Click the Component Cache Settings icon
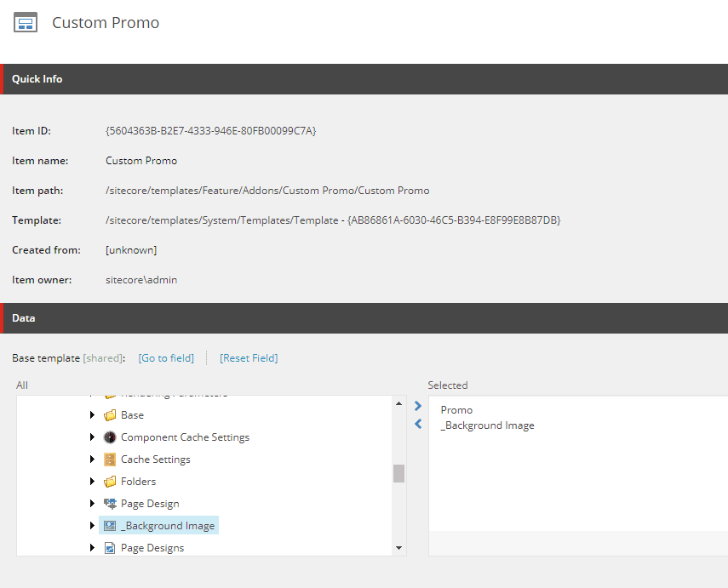728x588 pixels. pos(109,437)
